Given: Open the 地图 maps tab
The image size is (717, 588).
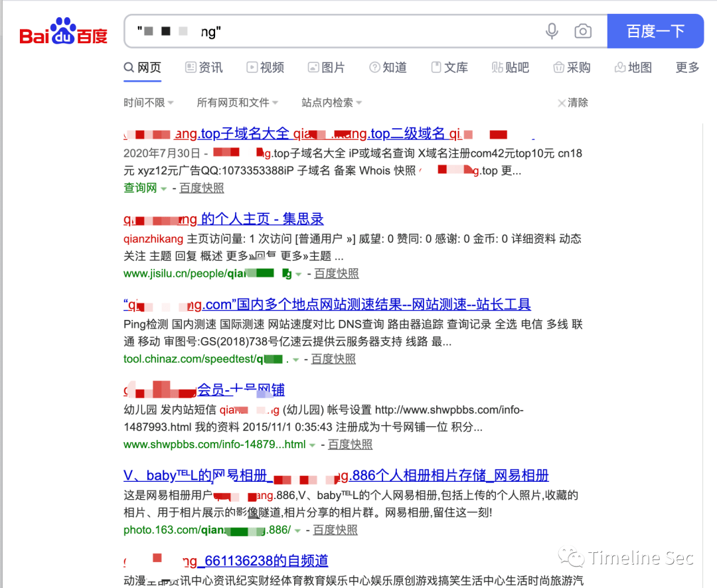Looking at the screenshot, I should [x=633, y=67].
